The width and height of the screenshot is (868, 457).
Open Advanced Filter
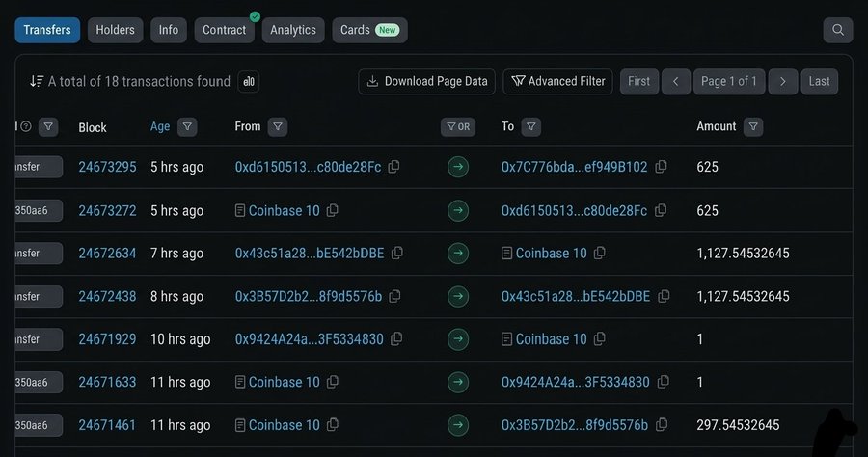pos(558,81)
